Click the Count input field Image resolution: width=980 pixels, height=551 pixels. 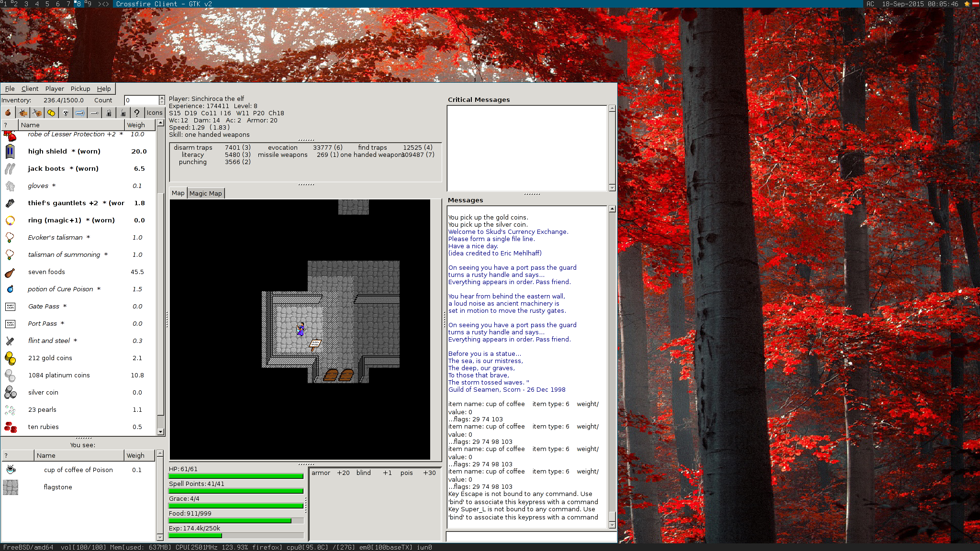(x=142, y=100)
